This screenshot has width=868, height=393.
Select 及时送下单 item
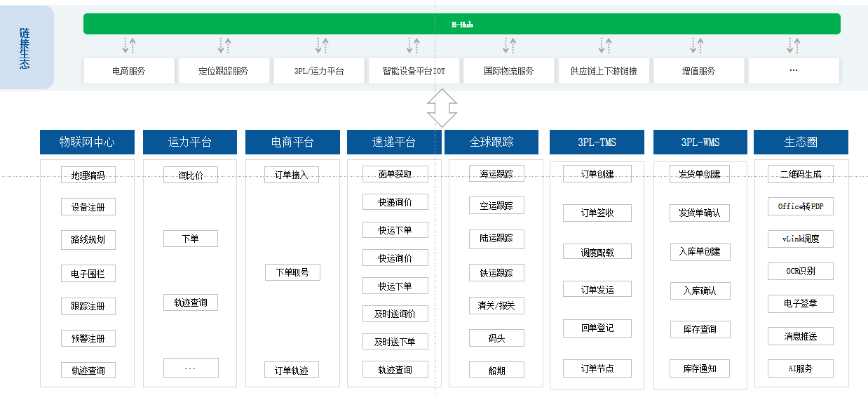tap(395, 342)
